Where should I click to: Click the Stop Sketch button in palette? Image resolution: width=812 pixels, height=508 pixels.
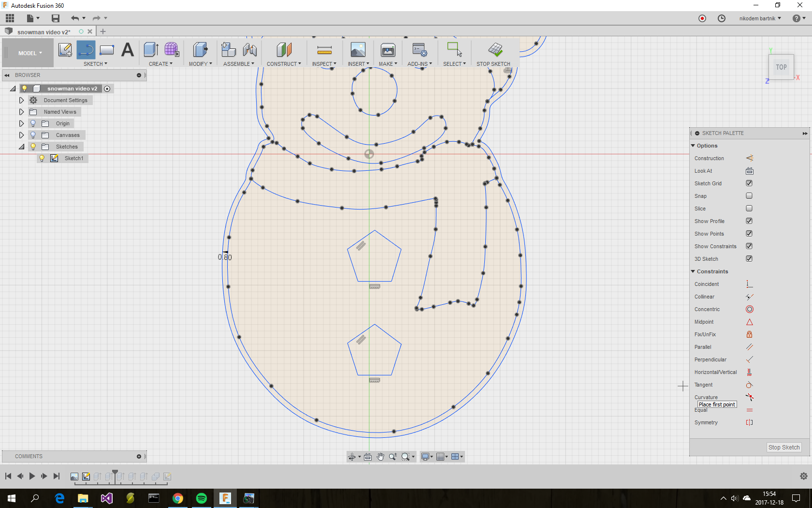[x=783, y=448]
